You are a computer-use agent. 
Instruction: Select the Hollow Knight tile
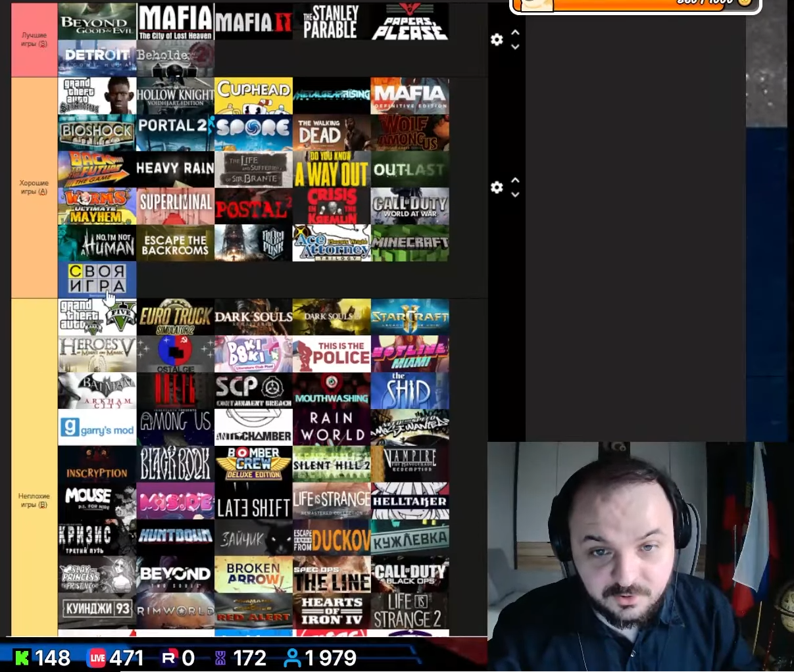pos(176,96)
